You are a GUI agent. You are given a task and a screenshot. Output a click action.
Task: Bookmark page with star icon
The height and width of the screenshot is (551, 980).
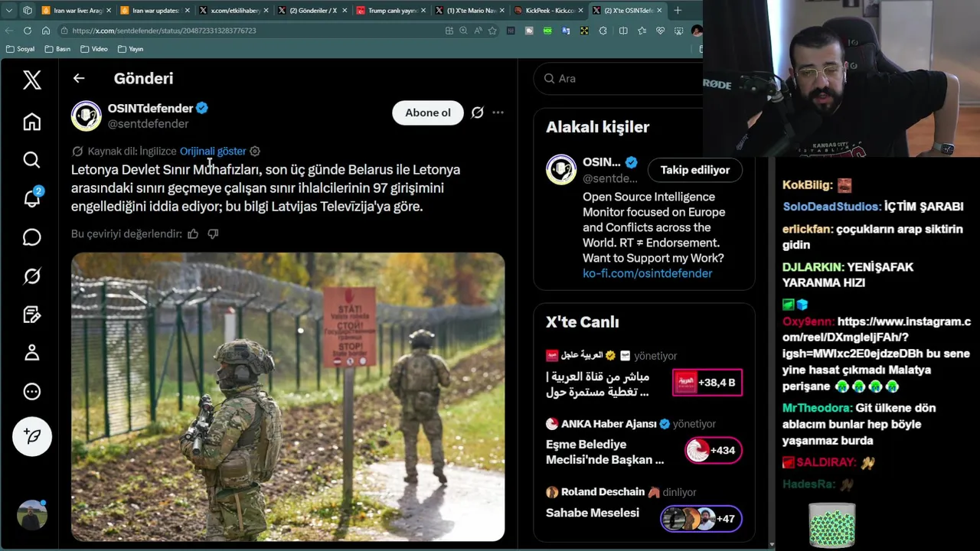pos(492,31)
